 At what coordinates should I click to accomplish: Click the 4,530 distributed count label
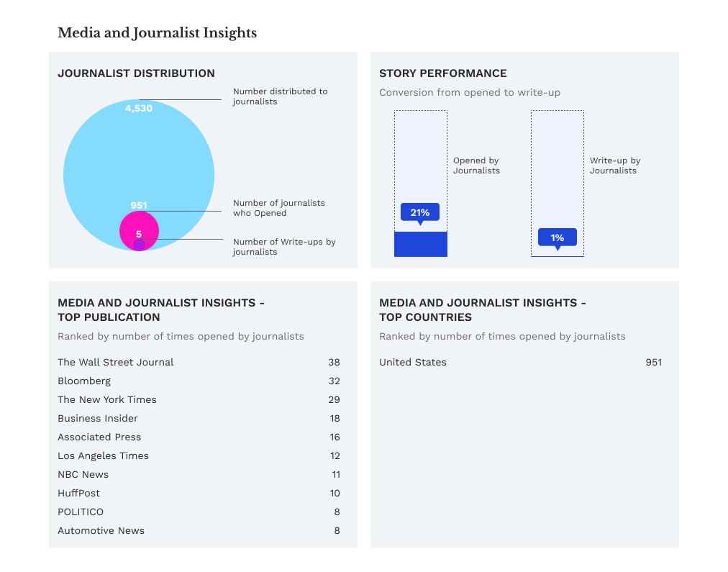139,109
